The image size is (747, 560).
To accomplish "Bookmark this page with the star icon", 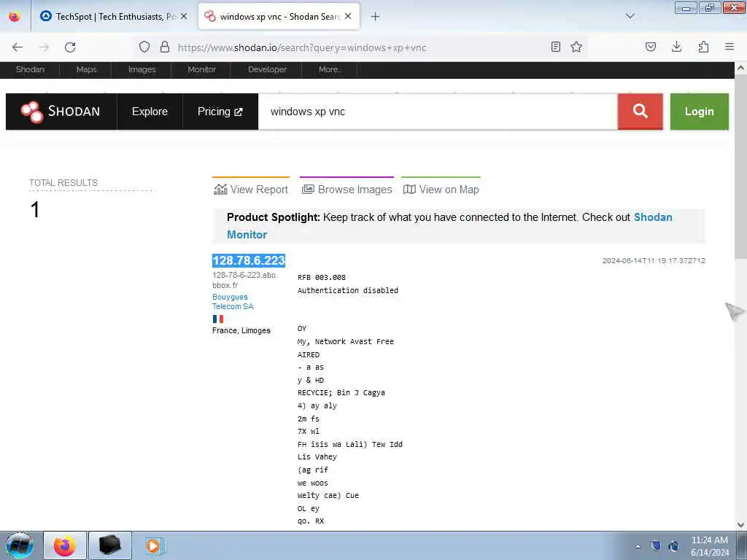I will point(576,47).
